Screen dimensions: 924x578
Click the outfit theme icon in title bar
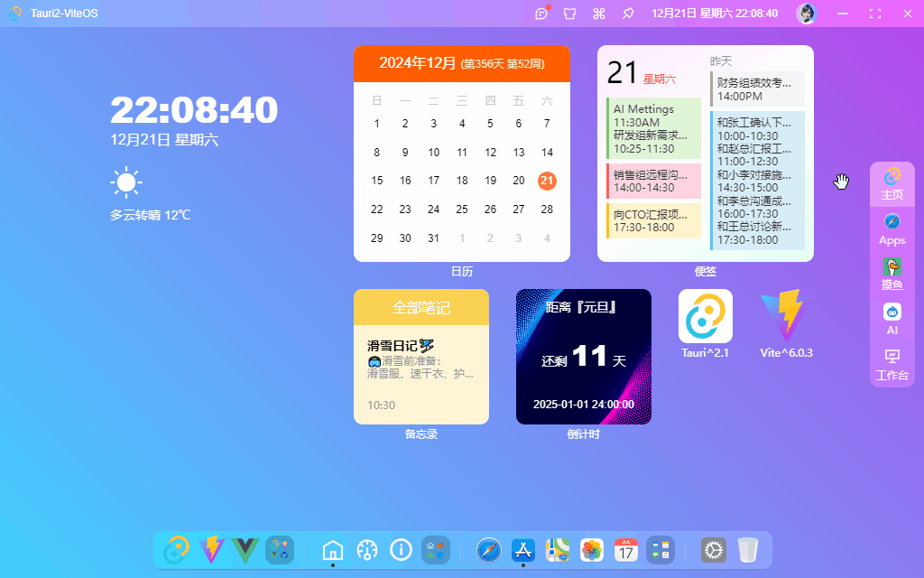click(x=569, y=14)
